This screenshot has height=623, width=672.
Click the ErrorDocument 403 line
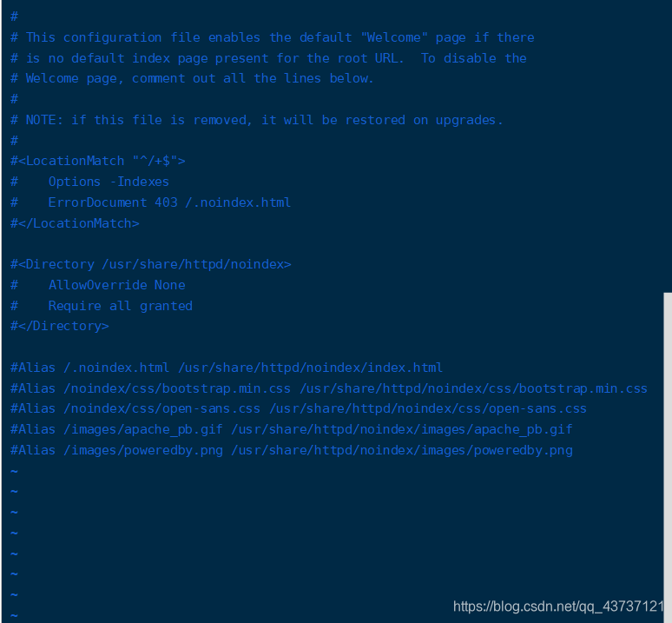pyautogui.click(x=169, y=202)
